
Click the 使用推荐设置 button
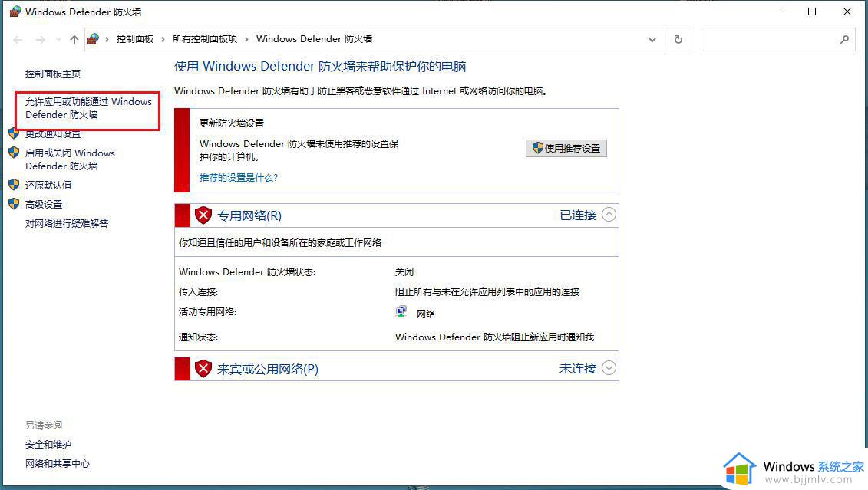(566, 148)
